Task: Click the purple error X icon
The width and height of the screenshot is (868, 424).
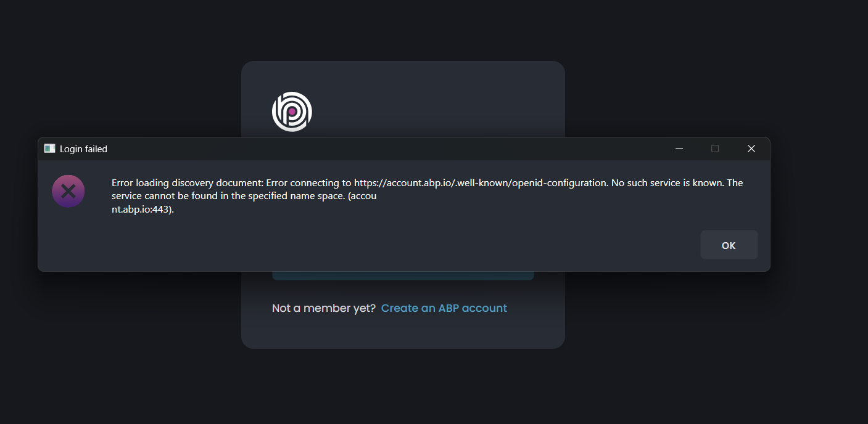Action: point(68,191)
